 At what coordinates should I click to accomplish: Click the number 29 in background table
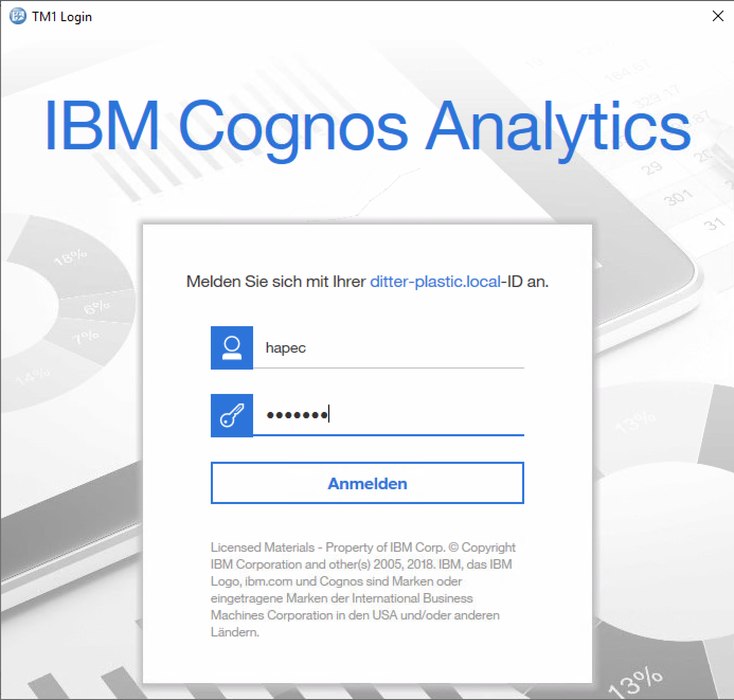click(x=651, y=169)
